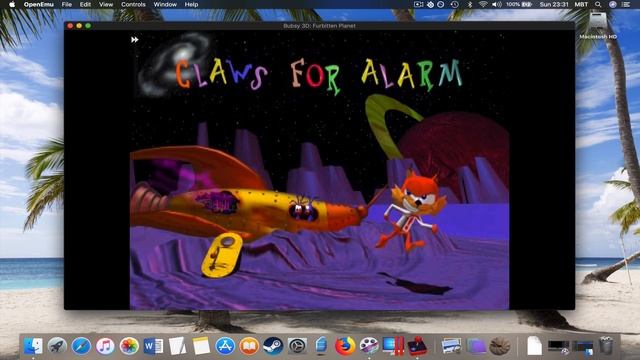
Task: Open Finder from the Dock
Action: [33, 346]
